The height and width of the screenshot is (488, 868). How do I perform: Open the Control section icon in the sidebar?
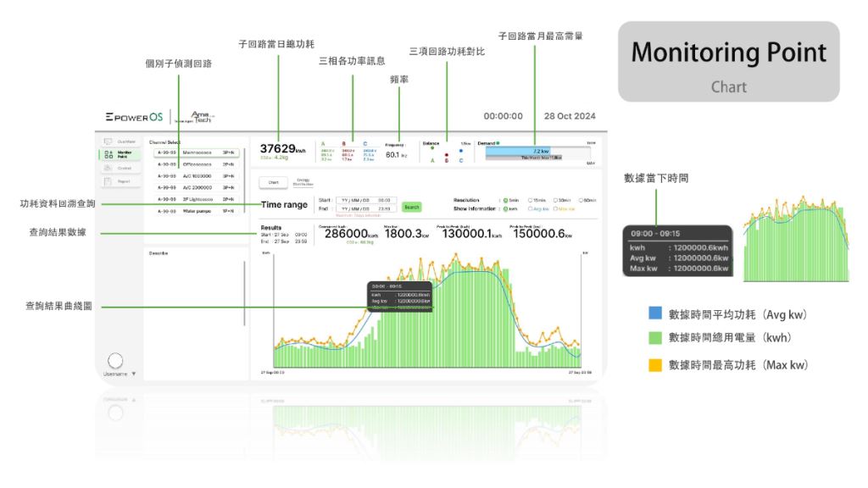click(x=108, y=169)
